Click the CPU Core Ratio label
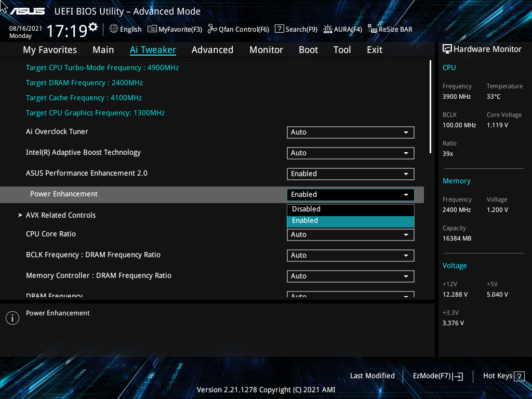This screenshot has width=532, height=399. click(51, 234)
